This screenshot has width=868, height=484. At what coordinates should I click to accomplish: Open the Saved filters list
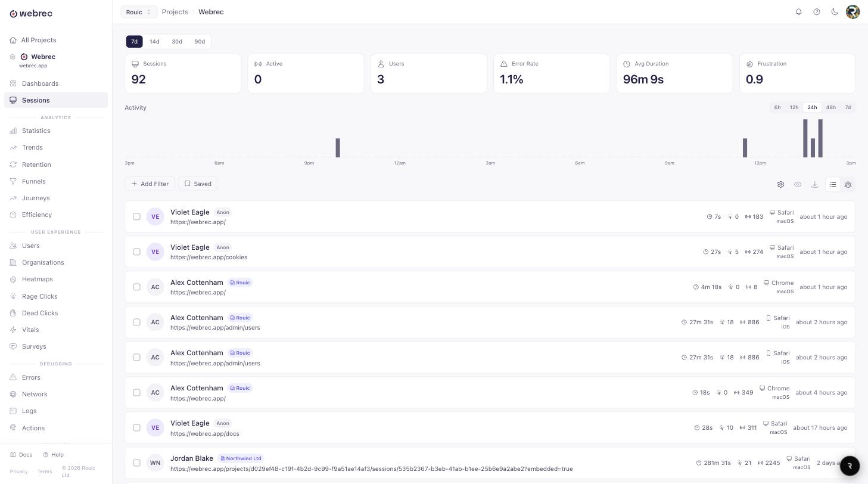[x=198, y=184]
